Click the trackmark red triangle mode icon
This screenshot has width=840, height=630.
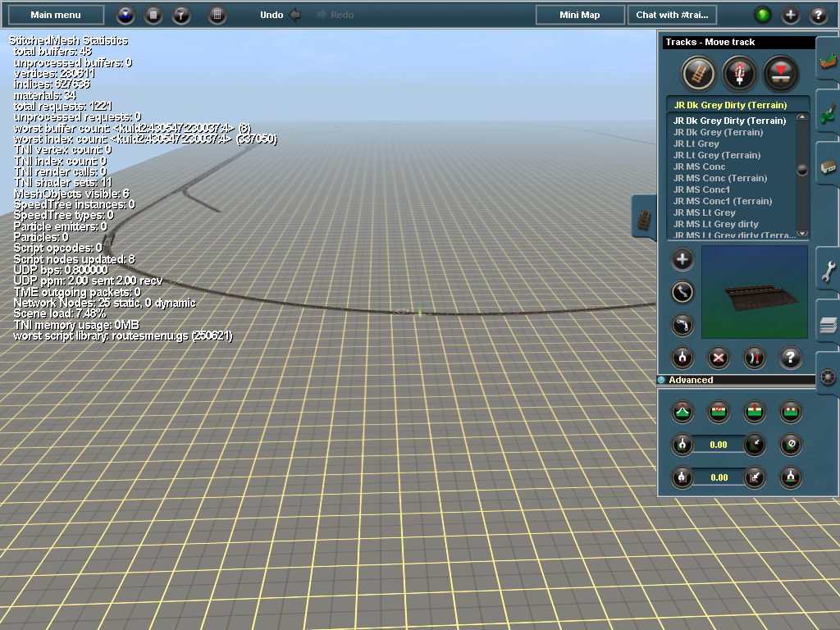coord(781,73)
